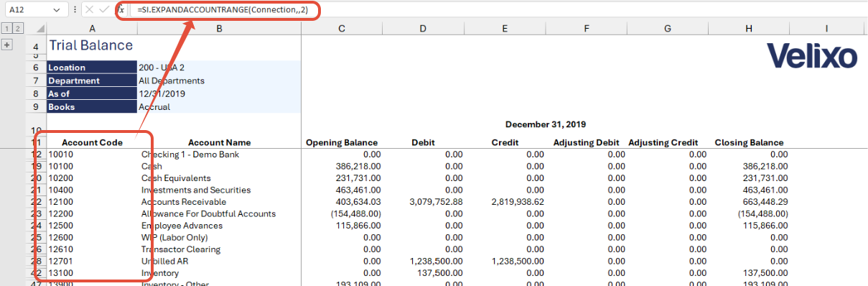This screenshot has height=286, width=868.
Task: Click the Accrual cell
Action: [219, 106]
